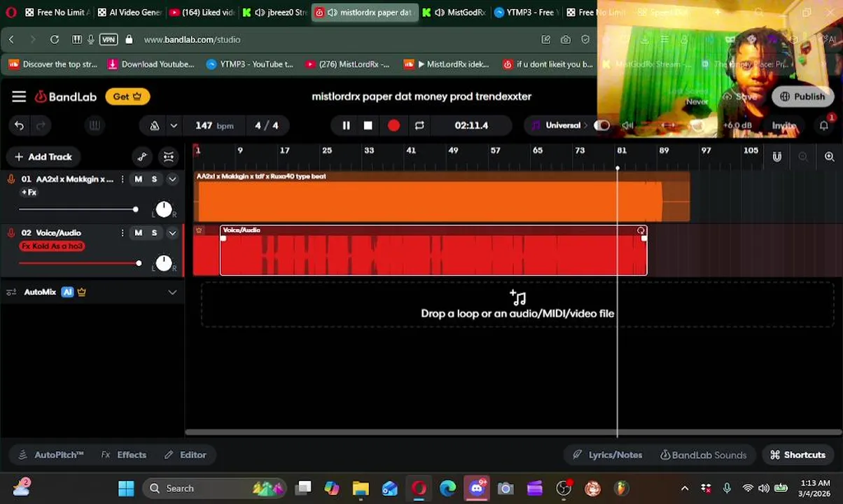This screenshot has width=843, height=504.
Task: Open BandLab Sounds browser
Action: pos(704,455)
